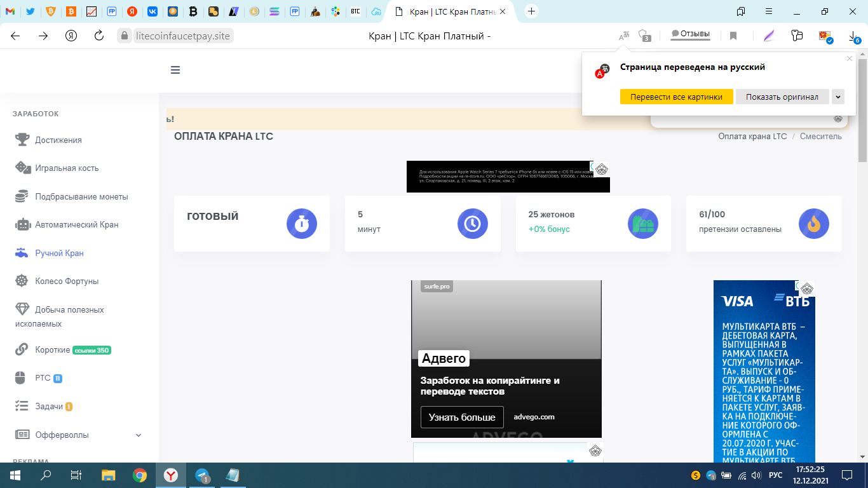
Task: Close the translation popup
Action: [850, 58]
